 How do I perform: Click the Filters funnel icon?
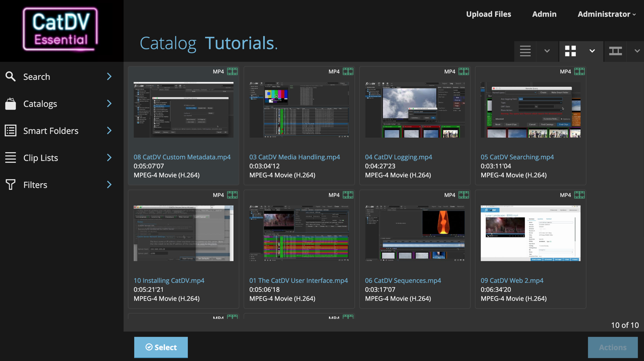[x=10, y=185]
